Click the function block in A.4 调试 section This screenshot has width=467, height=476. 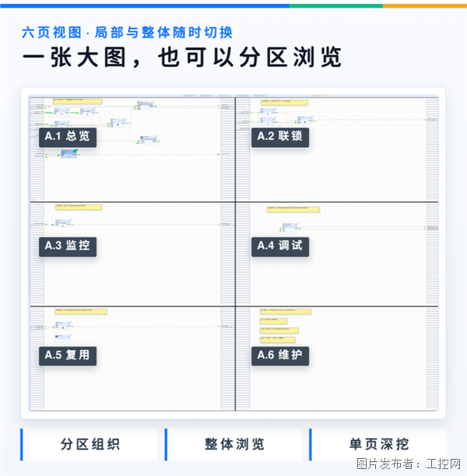[x=290, y=227]
